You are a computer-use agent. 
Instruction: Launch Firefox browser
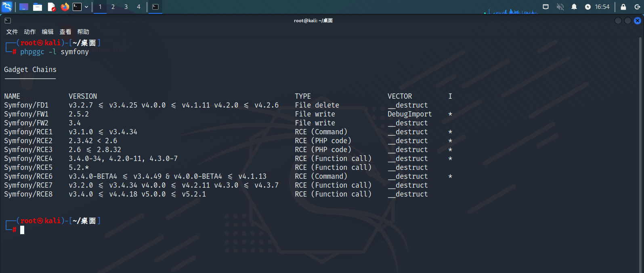pyautogui.click(x=65, y=7)
